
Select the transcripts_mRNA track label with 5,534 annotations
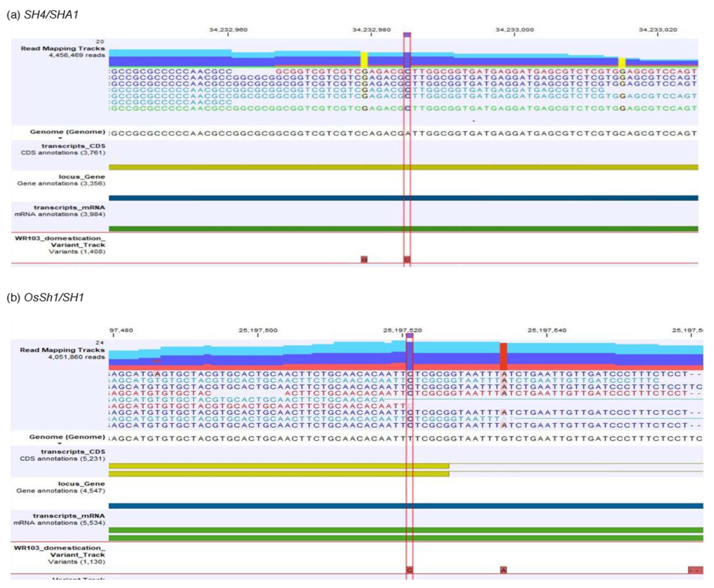69,516
